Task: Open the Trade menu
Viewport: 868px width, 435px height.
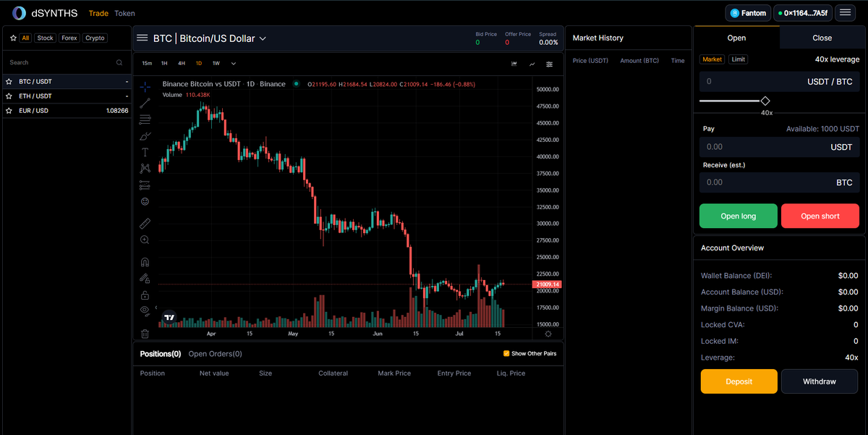Action: [x=98, y=13]
